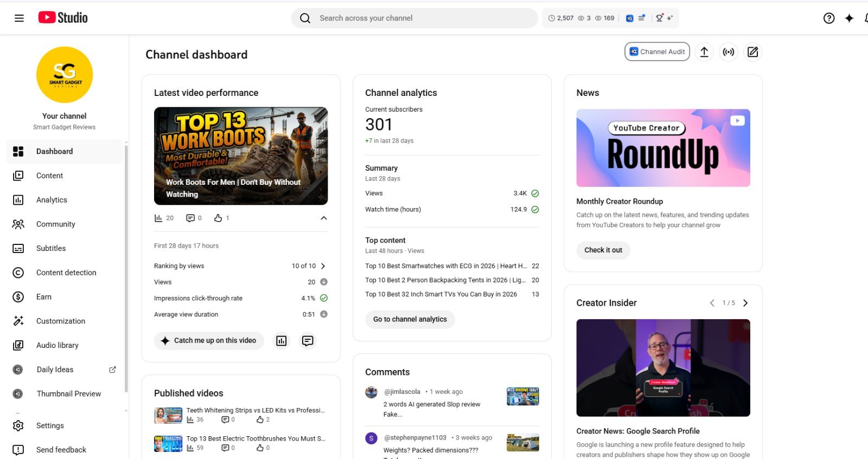Click the 169 views stat in toolbar
Image resolution: width=868 pixels, height=459 pixels.
(604, 18)
